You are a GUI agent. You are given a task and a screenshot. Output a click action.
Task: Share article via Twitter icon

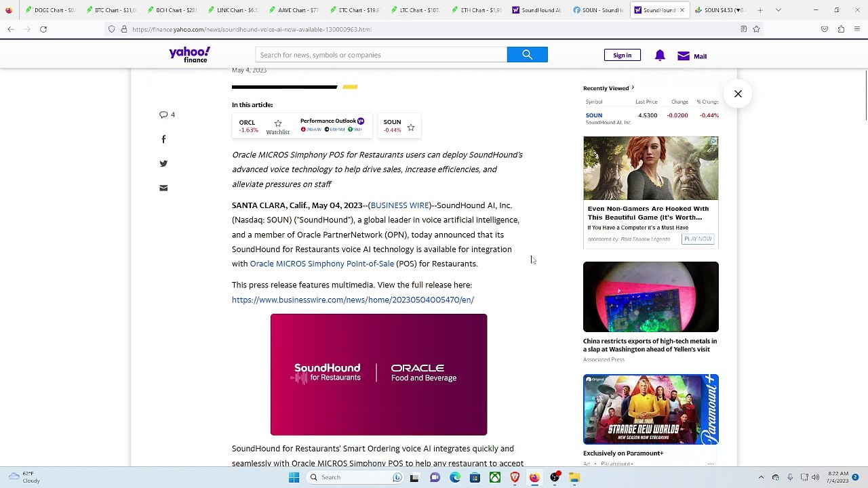coord(163,163)
